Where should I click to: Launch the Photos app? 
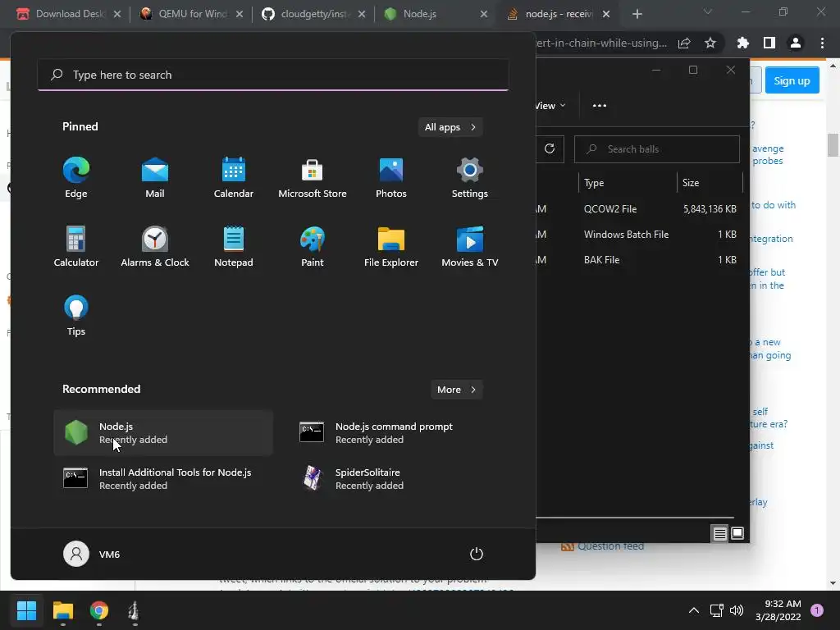pyautogui.click(x=391, y=178)
